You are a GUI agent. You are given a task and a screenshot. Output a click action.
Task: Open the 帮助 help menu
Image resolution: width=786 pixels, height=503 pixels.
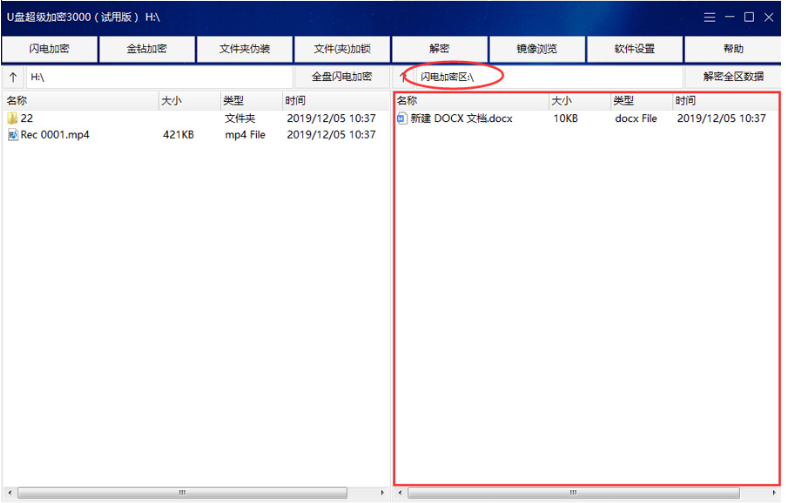[733, 49]
